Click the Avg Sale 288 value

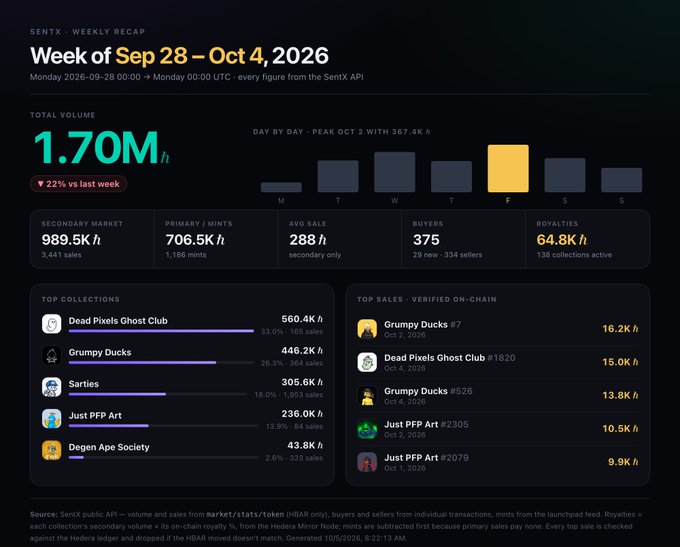[x=308, y=240]
